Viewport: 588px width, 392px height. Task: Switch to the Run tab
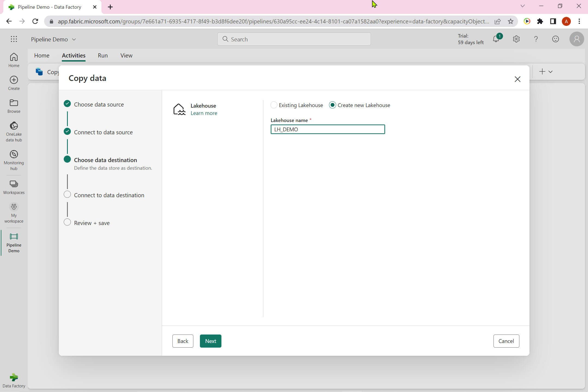[103, 56]
